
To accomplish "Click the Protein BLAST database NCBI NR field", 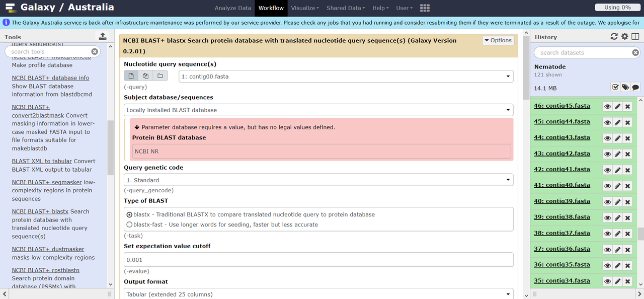I will coord(321,151).
